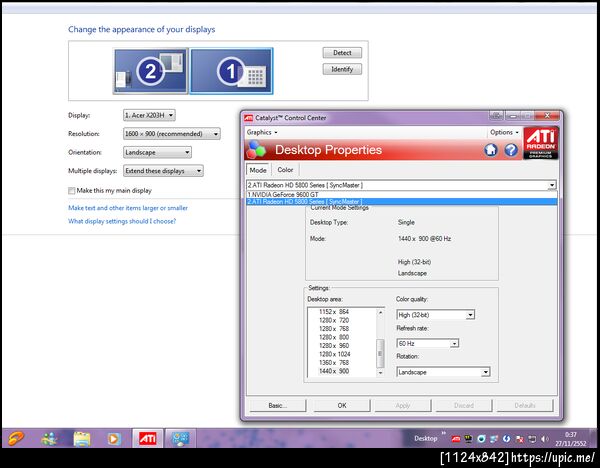The width and height of the screenshot is (600, 468).
Task: Click the Catalyst home icon
Action: 491,150
